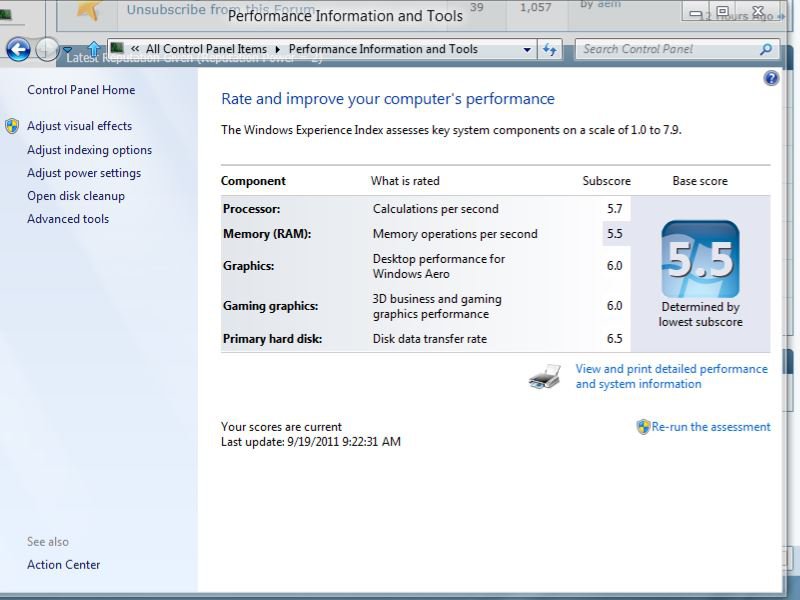Click the printer icon
The image size is (800, 600).
coord(545,377)
